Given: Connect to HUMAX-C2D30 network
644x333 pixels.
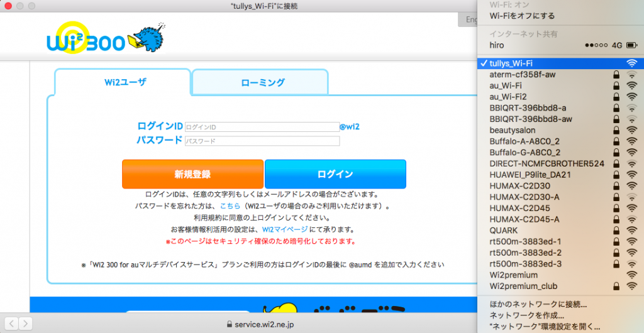Looking at the screenshot, I should click(561, 186).
